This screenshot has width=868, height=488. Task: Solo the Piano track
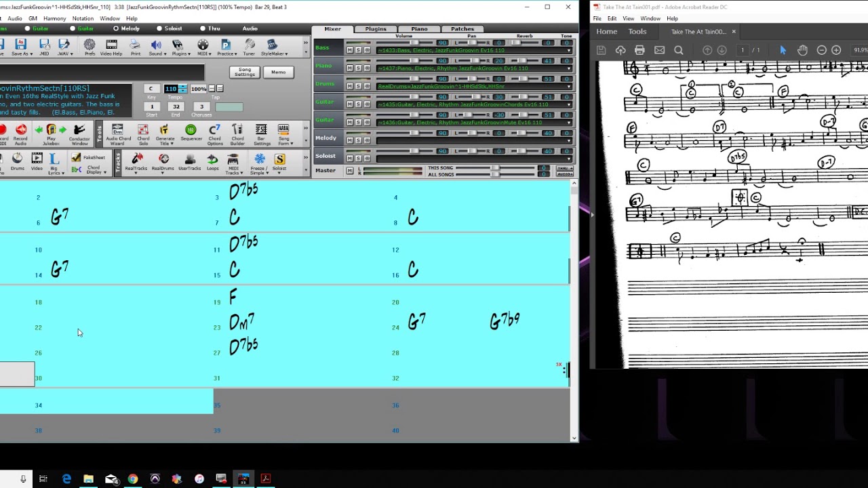tap(359, 68)
